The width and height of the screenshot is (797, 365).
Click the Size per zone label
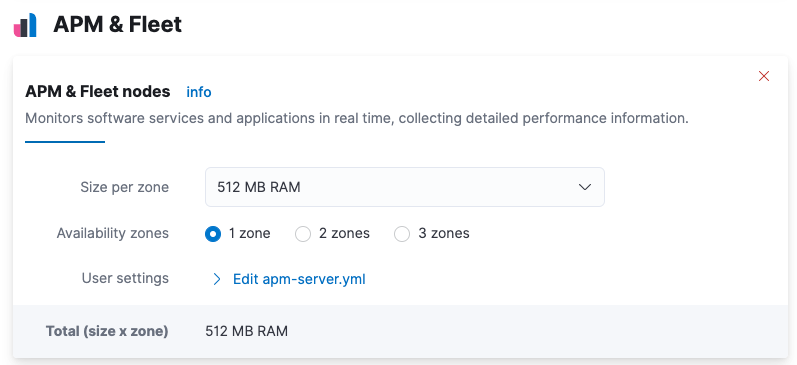pos(125,187)
